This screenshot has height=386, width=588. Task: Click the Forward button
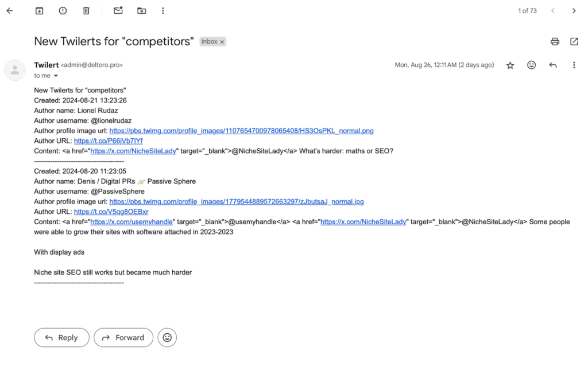click(x=123, y=338)
